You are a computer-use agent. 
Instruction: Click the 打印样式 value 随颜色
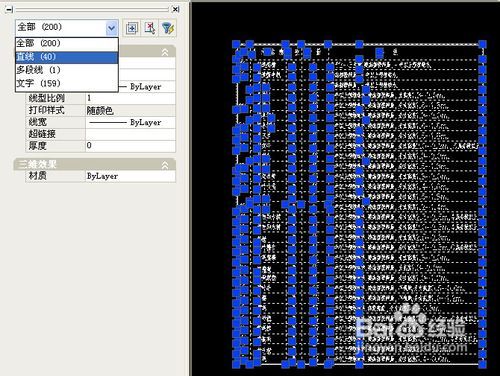[x=130, y=110]
